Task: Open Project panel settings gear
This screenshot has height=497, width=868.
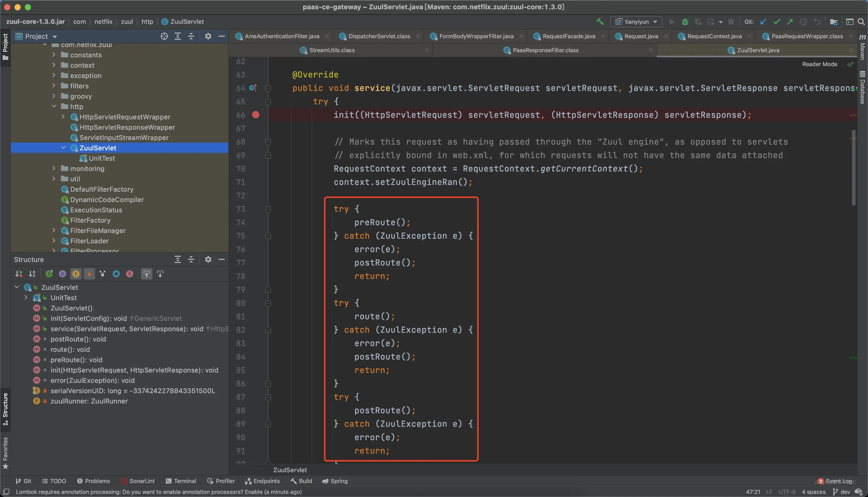Action: pos(208,36)
